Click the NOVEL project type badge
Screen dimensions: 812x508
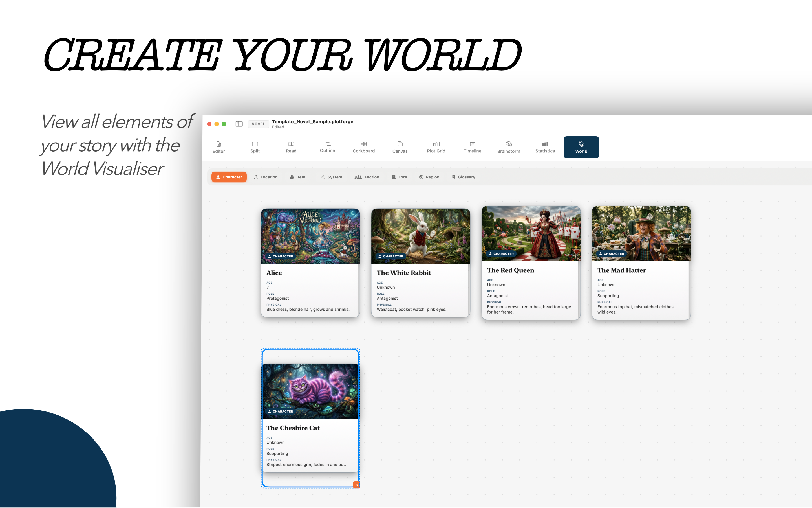pyautogui.click(x=258, y=124)
